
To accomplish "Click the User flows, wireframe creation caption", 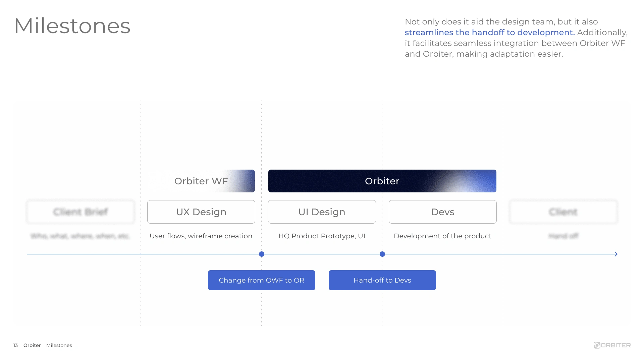I will click(201, 236).
